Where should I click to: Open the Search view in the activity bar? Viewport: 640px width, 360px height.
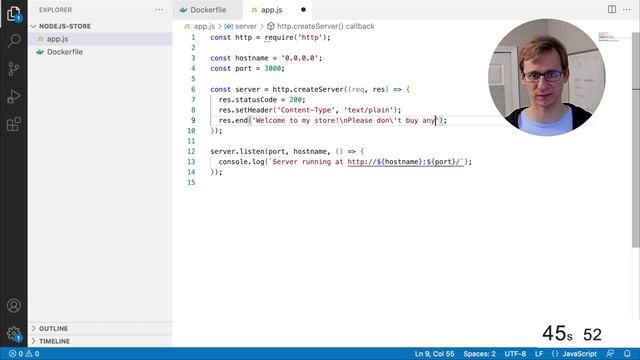pyautogui.click(x=13, y=41)
